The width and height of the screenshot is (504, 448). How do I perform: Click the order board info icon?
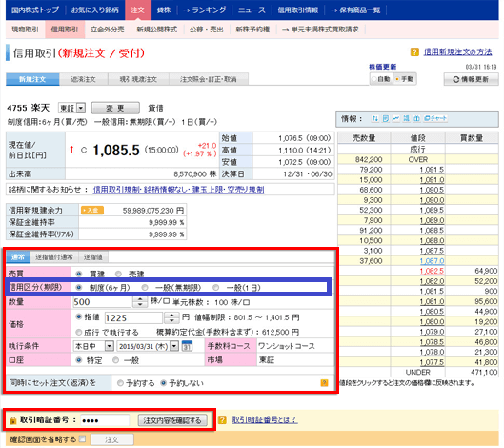coord(406,119)
